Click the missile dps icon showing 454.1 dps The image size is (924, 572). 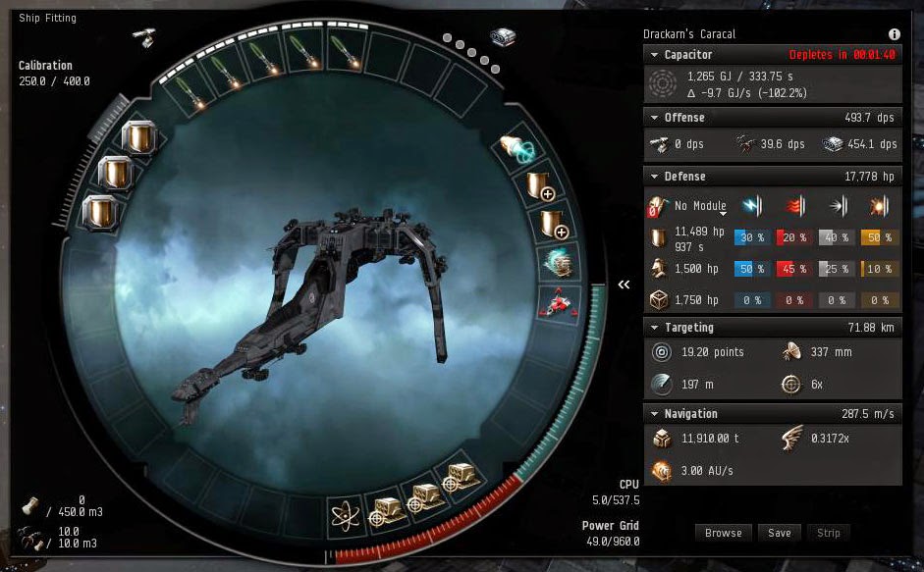click(x=833, y=144)
